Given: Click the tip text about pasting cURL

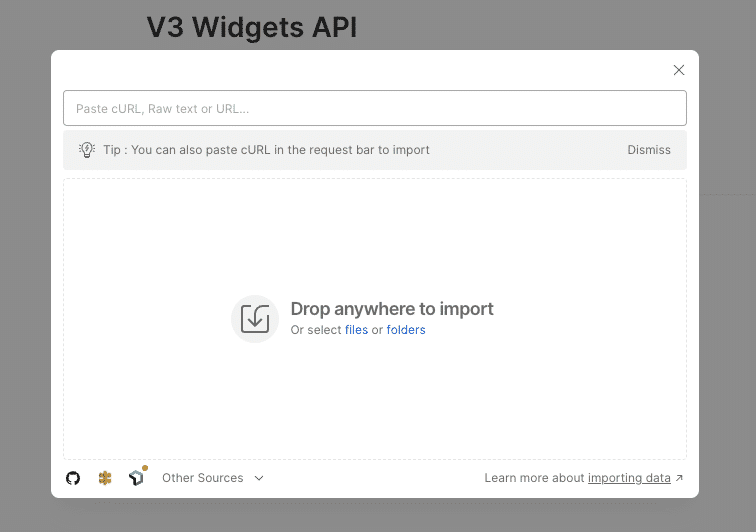Looking at the screenshot, I should pos(266,150).
